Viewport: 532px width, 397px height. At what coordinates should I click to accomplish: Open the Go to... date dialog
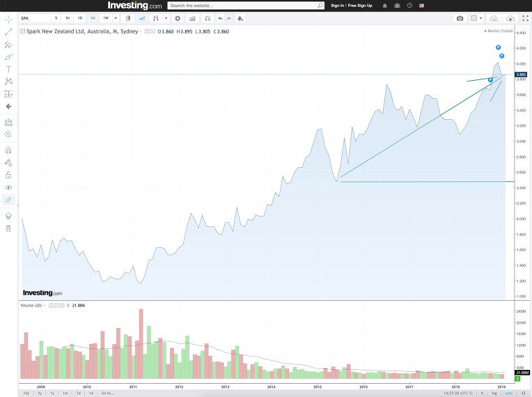(x=108, y=393)
